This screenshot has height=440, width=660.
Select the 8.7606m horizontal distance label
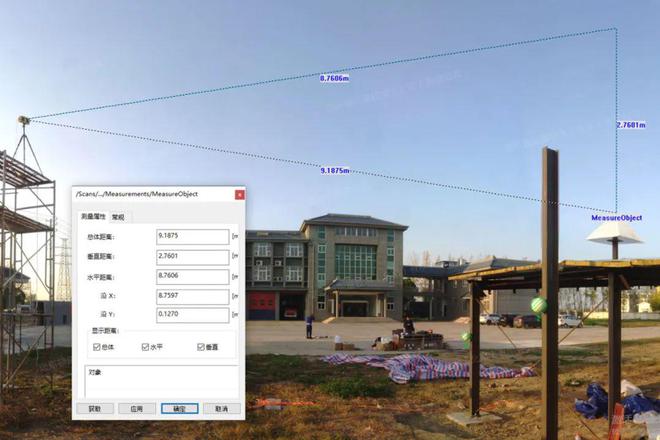click(334, 77)
